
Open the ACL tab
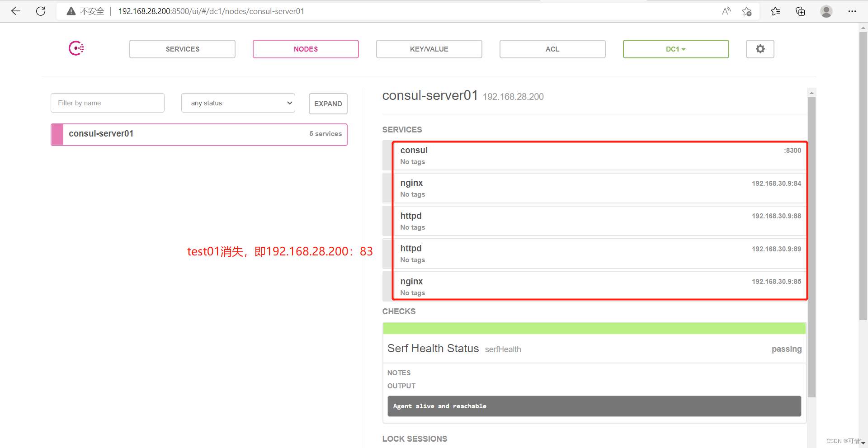coord(552,49)
